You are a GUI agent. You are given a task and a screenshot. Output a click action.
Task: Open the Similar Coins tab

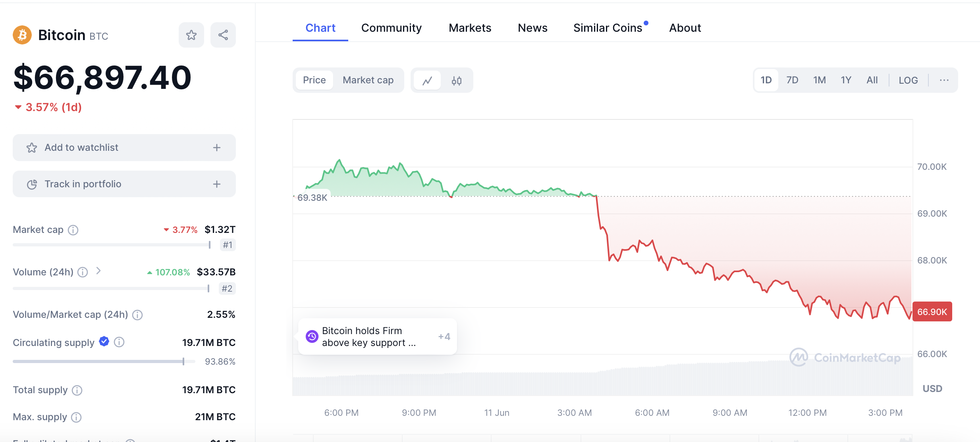(x=608, y=28)
